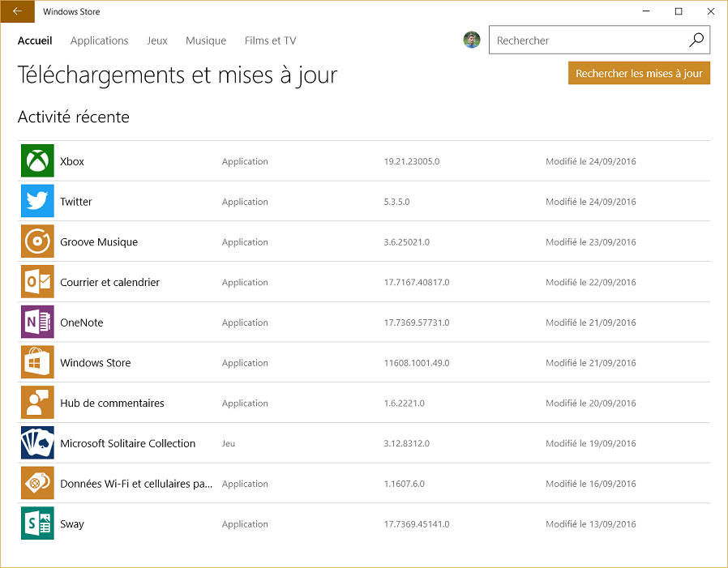Click Sway version 17.7369.45141.0

417,524
